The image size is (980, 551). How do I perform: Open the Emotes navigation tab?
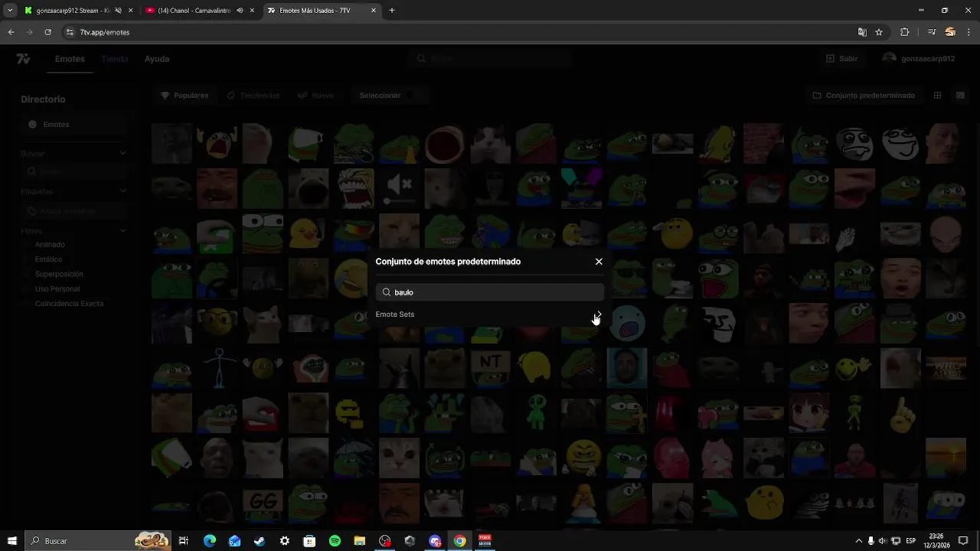[70, 59]
